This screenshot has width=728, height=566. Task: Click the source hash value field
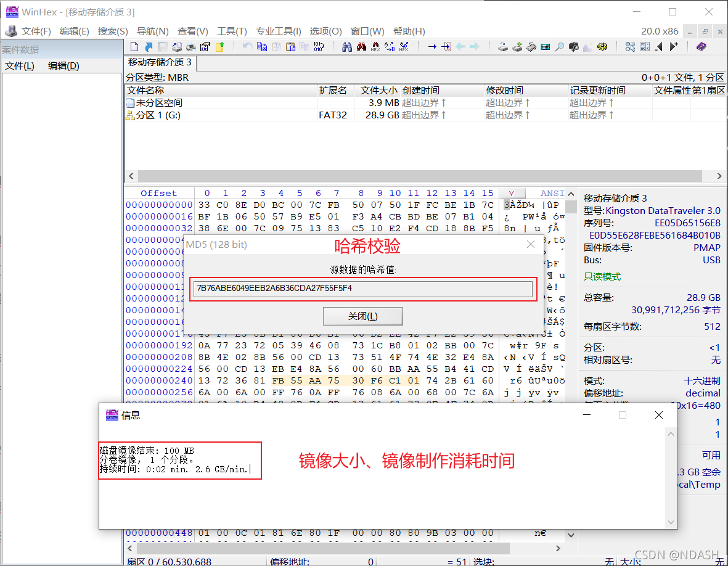(x=362, y=289)
